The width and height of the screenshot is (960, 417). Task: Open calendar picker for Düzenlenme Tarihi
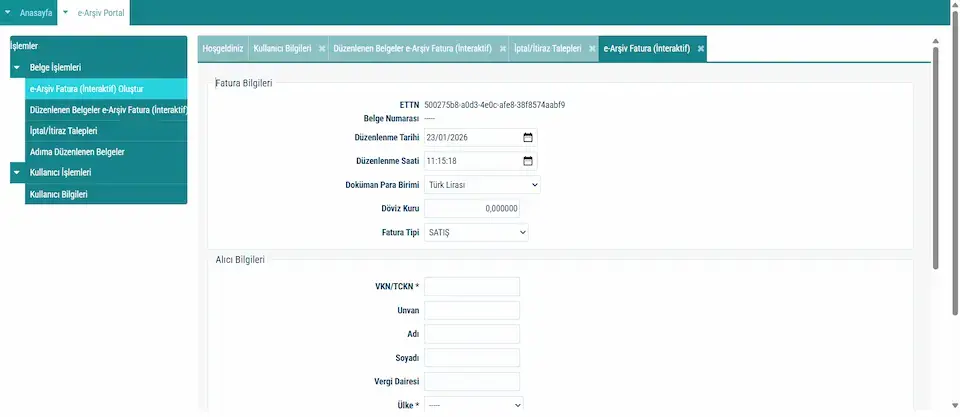[x=528, y=137]
